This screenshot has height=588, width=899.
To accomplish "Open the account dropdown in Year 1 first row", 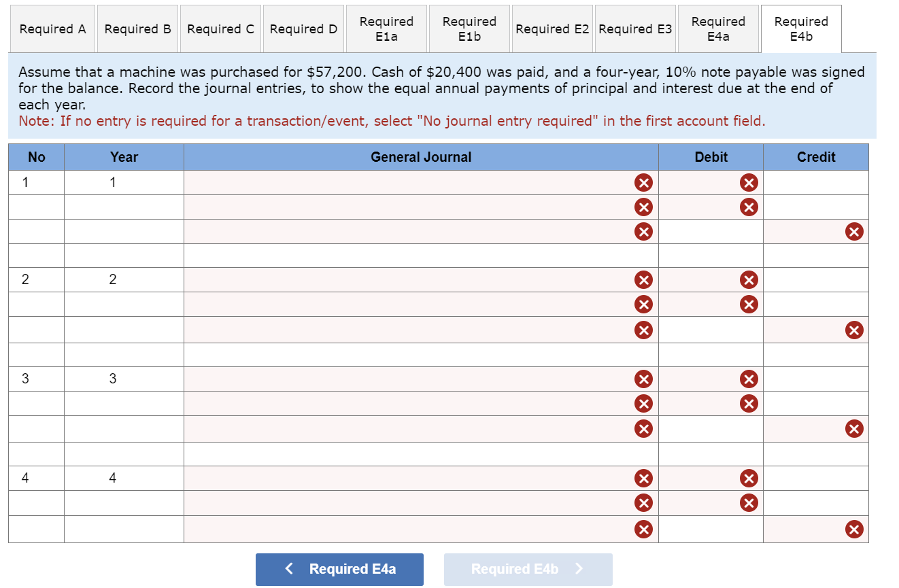I will pyautogui.click(x=408, y=182).
